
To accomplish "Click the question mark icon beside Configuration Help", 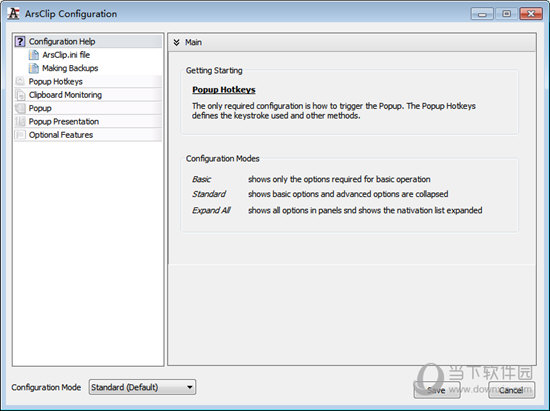I will [20, 41].
